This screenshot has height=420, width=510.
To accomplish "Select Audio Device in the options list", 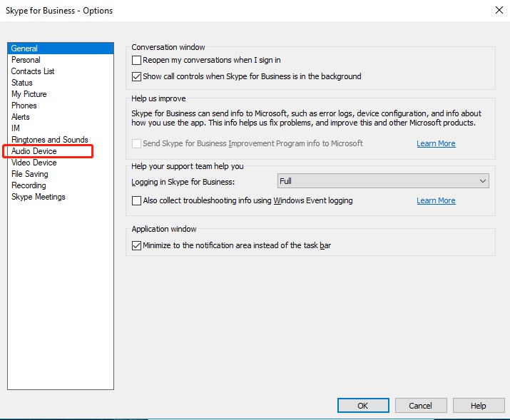I will [34, 151].
